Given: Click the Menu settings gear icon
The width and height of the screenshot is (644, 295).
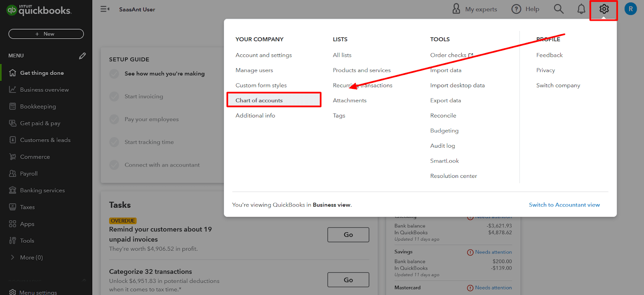Looking at the screenshot, I should click(x=12, y=292).
